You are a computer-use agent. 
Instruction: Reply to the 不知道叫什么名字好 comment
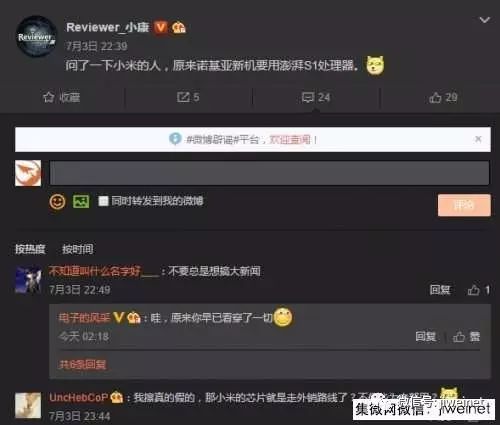click(x=440, y=290)
